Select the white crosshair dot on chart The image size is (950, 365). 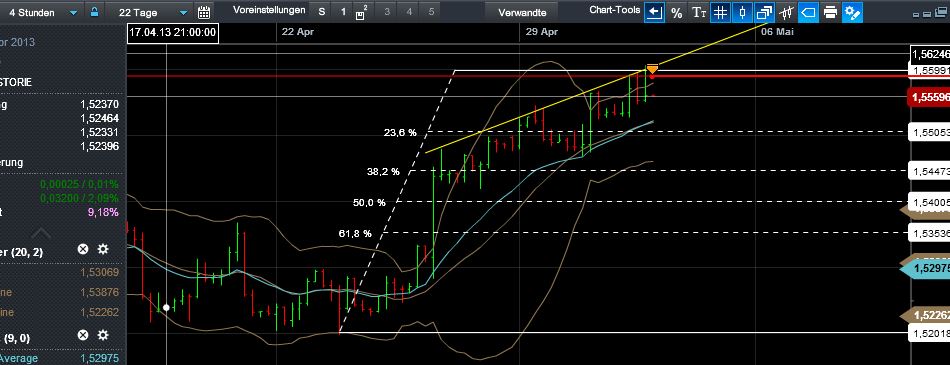coord(166,308)
